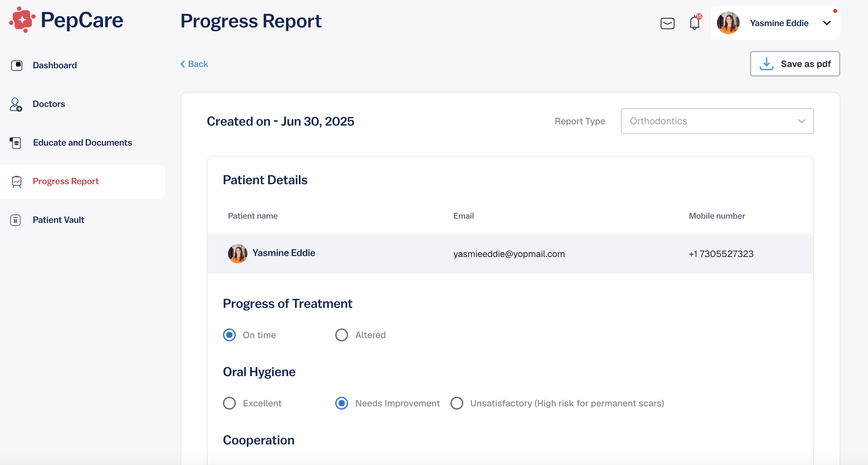This screenshot has width=868, height=465.
Task: Open Doctors in the sidebar
Action: (x=49, y=104)
